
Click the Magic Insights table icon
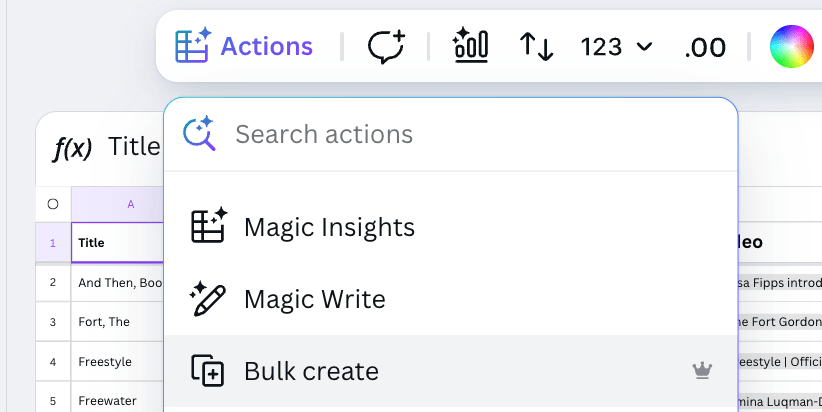point(208,227)
